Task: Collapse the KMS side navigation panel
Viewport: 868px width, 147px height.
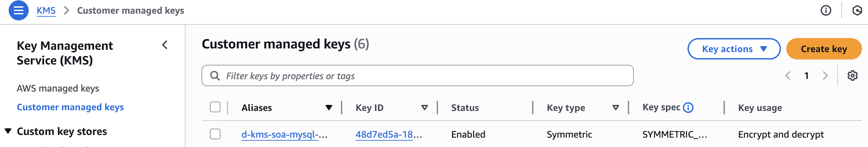Action: [165, 45]
